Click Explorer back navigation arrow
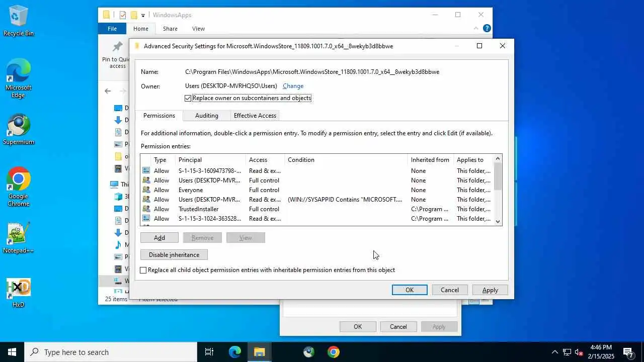644x362 pixels. click(x=108, y=91)
